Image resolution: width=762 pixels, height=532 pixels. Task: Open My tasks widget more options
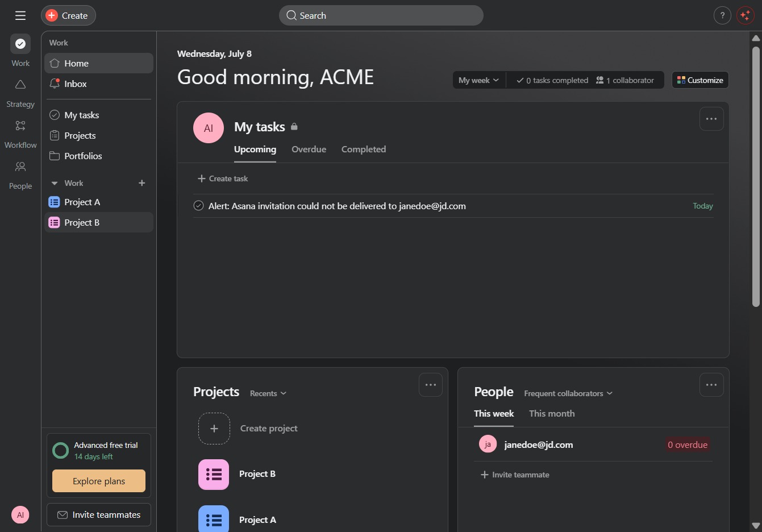click(x=711, y=119)
